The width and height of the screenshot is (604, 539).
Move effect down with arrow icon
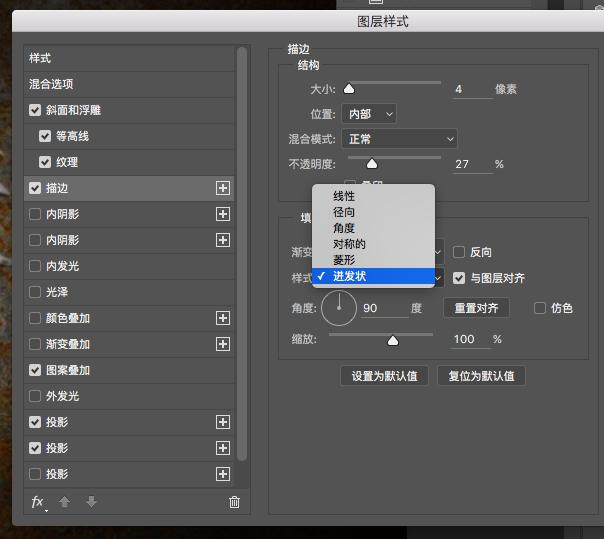pyautogui.click(x=91, y=502)
